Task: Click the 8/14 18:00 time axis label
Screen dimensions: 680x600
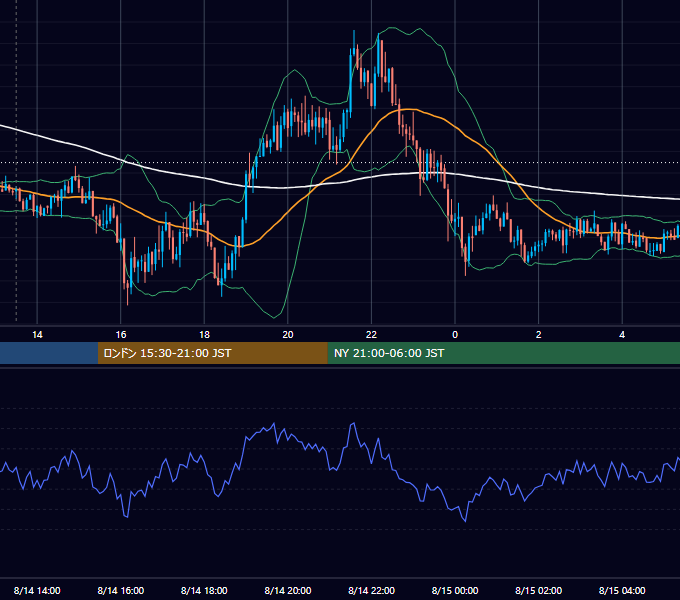Action: pyautogui.click(x=204, y=590)
